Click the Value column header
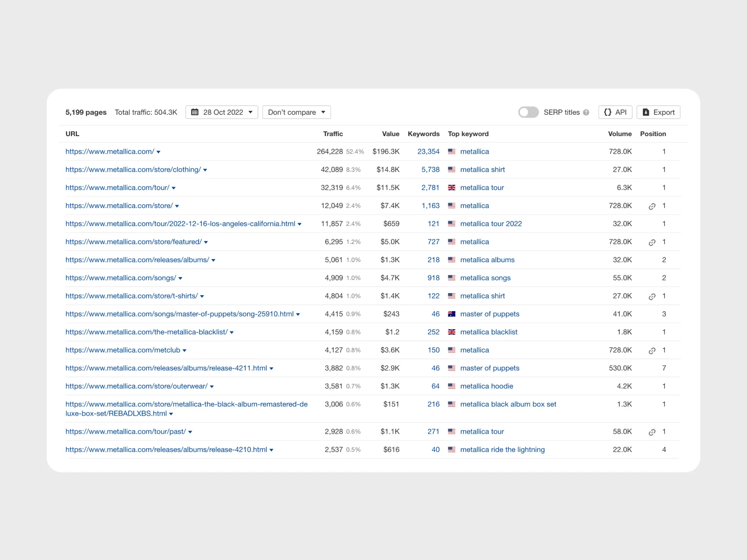Screen dimensions: 747x560 point(391,134)
